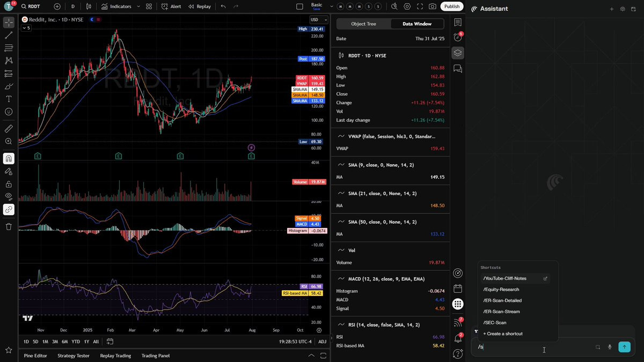
Task: Open the indicator templates grid icon
Action: (149, 6)
